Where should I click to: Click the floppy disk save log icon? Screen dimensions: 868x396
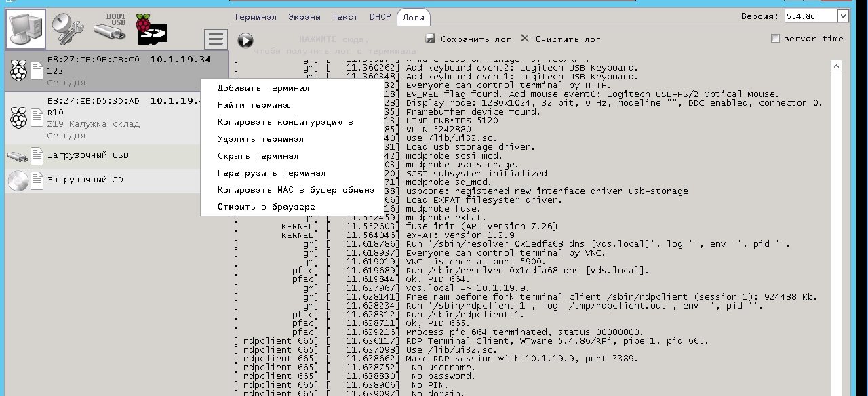[x=430, y=39]
